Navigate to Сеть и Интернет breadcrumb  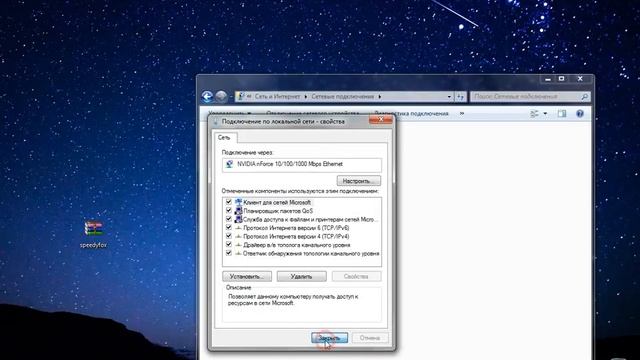(277, 97)
